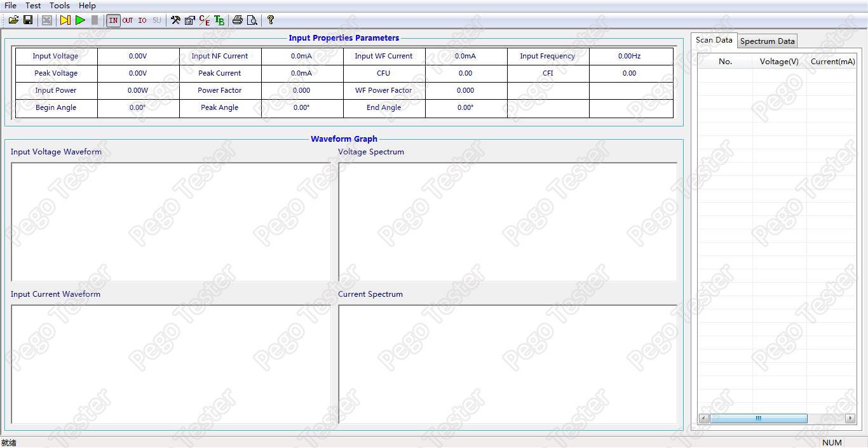Switch to the Spectrum Data tab

point(767,41)
